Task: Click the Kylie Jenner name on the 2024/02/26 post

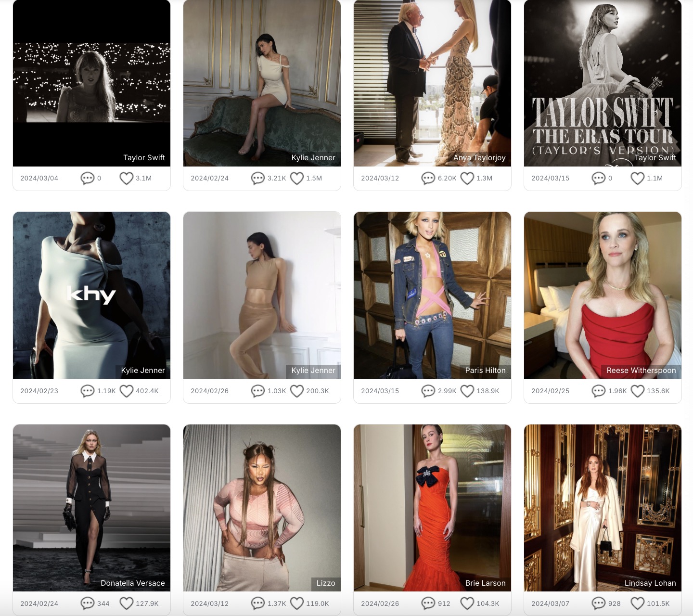Action: (x=313, y=371)
